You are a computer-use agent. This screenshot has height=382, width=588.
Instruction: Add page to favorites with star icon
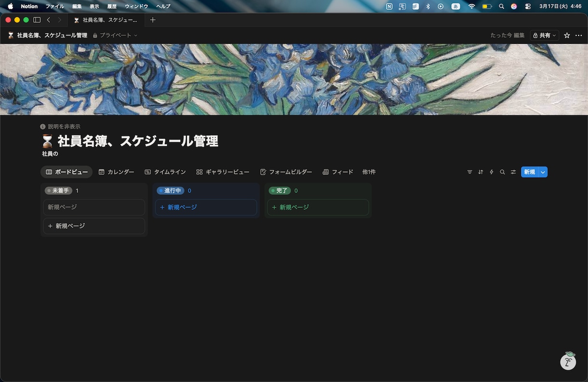point(567,35)
